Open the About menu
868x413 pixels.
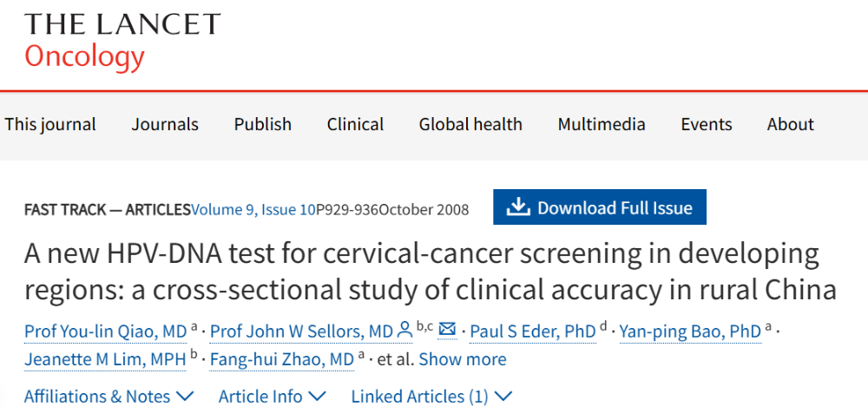point(790,124)
